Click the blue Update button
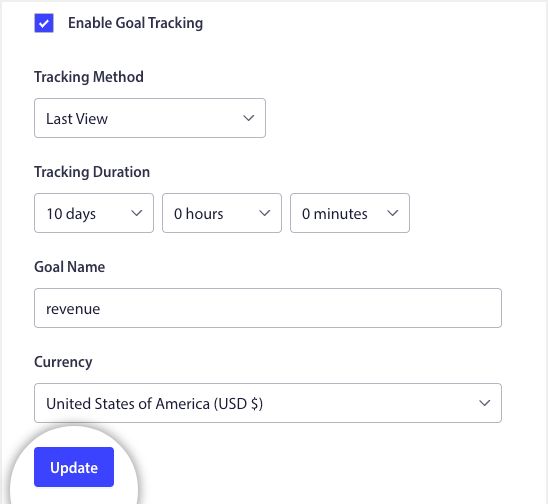This screenshot has height=504, width=548. (x=74, y=467)
